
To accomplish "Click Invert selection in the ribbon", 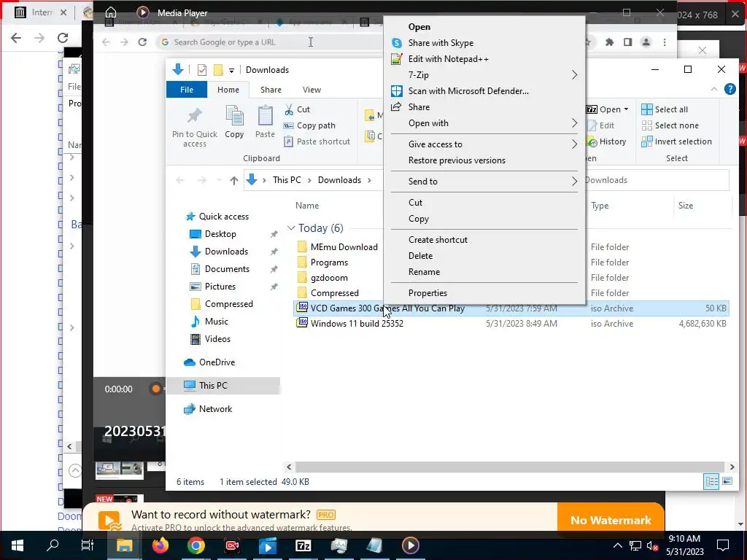I will coord(676,142).
